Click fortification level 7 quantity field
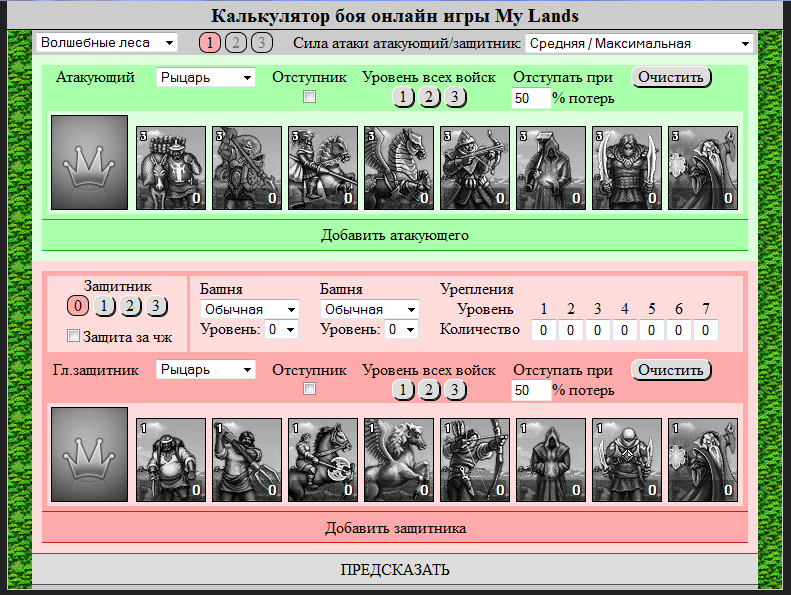This screenshot has width=791, height=595. (x=706, y=330)
